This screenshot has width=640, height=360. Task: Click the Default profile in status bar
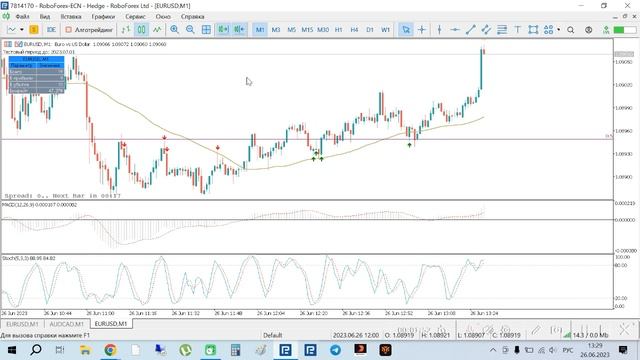coord(273,335)
